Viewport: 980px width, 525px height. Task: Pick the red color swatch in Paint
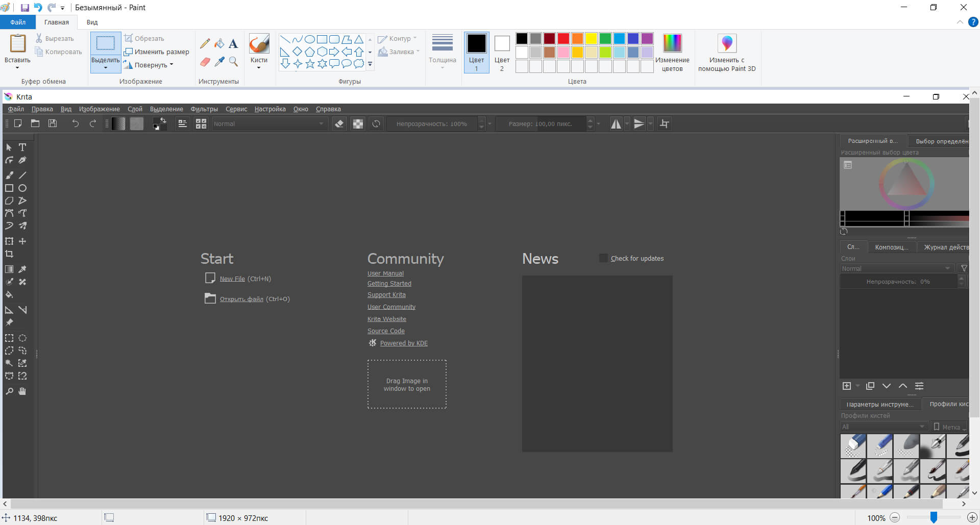tap(563, 39)
